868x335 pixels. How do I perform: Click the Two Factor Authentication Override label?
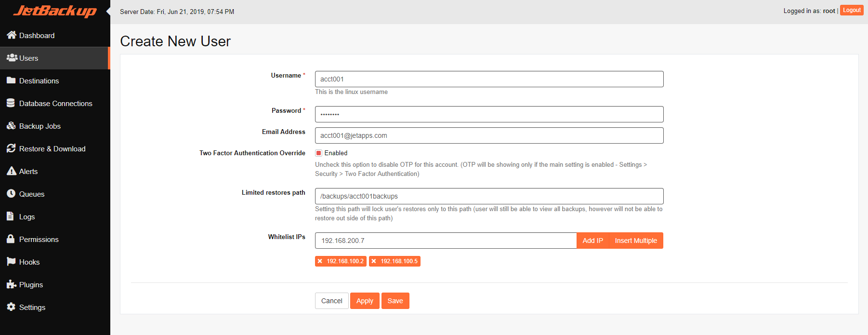click(252, 153)
